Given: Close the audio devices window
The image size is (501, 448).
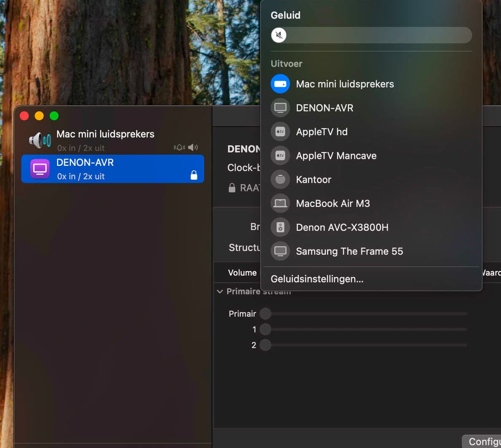Looking at the screenshot, I should click(x=24, y=116).
